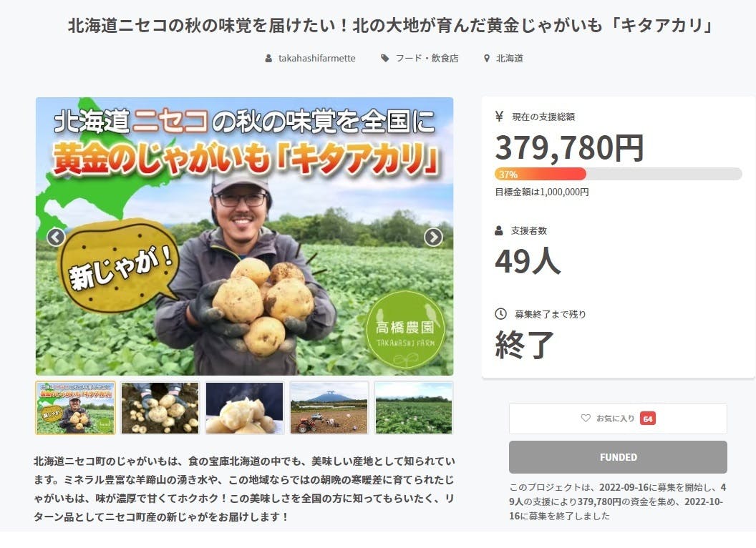Screen dimensions: 756x548
Task: Select the thumbnail of steamed potato
Action: point(244,408)
